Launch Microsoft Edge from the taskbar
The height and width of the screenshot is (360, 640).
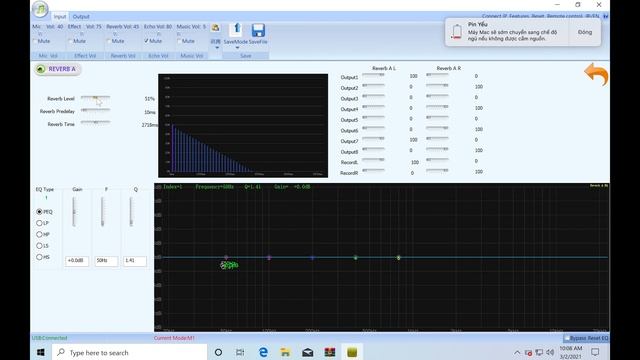click(x=263, y=352)
